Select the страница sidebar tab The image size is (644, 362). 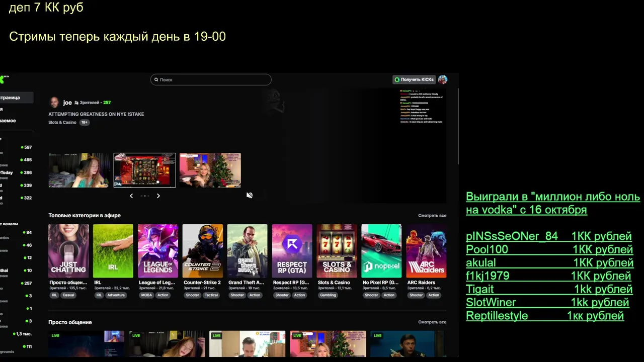pos(17,98)
